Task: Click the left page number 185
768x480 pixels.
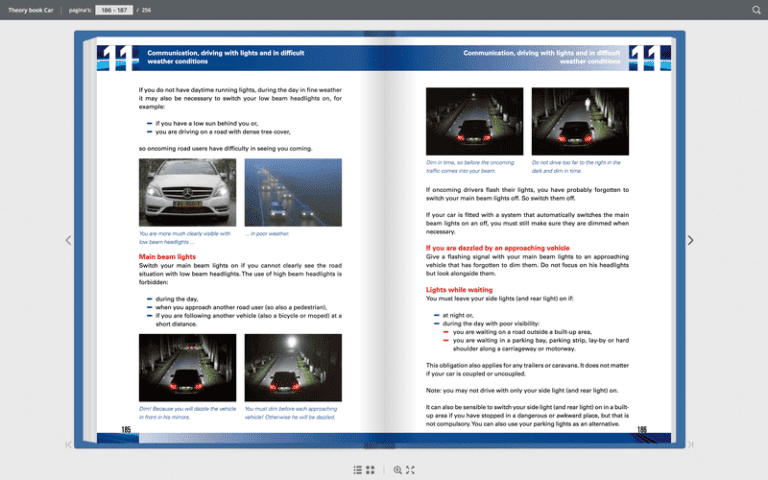Action: coord(127,429)
